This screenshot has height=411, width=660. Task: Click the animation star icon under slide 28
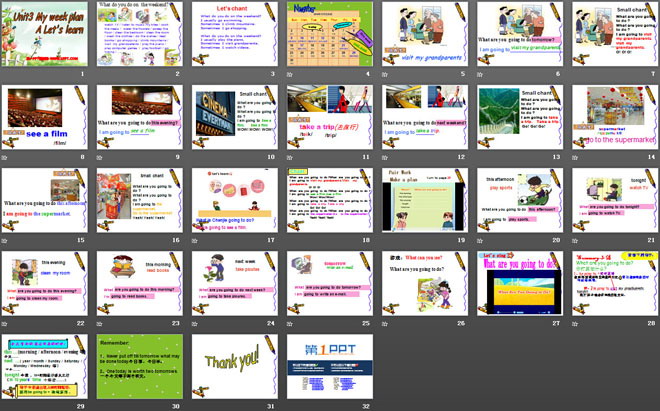tap(575, 324)
